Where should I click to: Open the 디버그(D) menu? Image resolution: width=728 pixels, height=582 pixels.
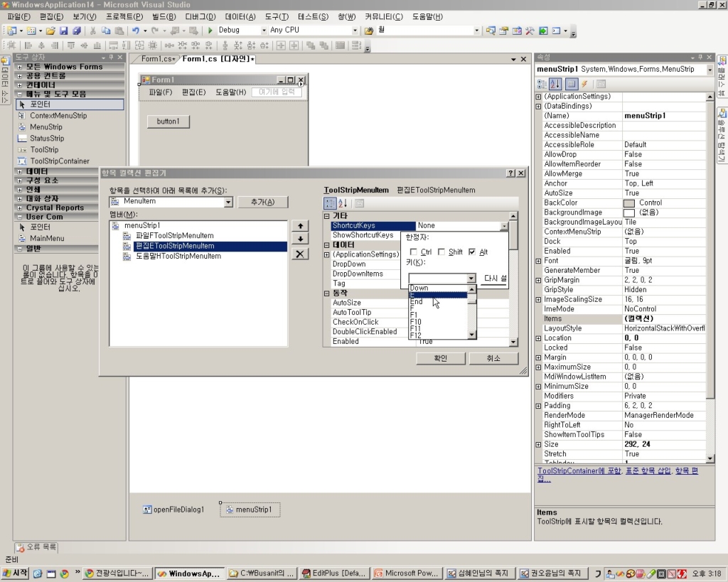[x=200, y=17]
